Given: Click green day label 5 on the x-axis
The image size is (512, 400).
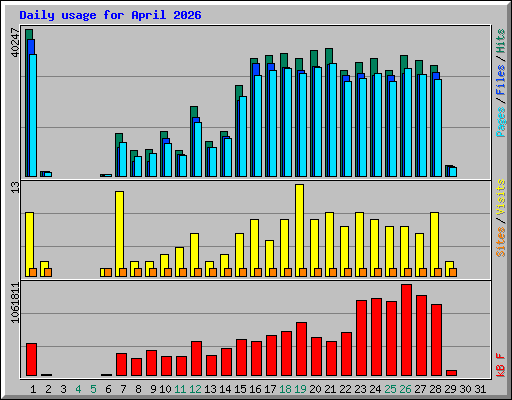Looking at the screenshot, I should pyautogui.click(x=93, y=389).
